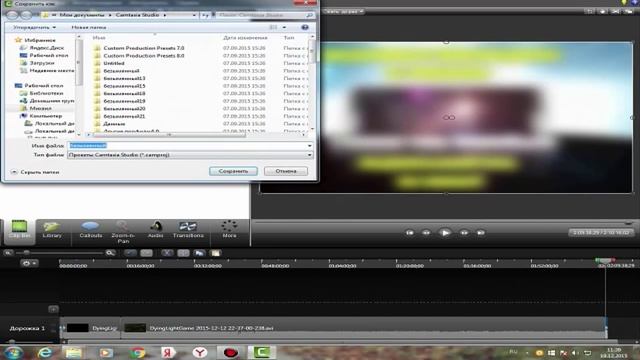Viewport: 640px width, 360px height.
Task: Open the view options dropdown arrow
Action: 284,27
